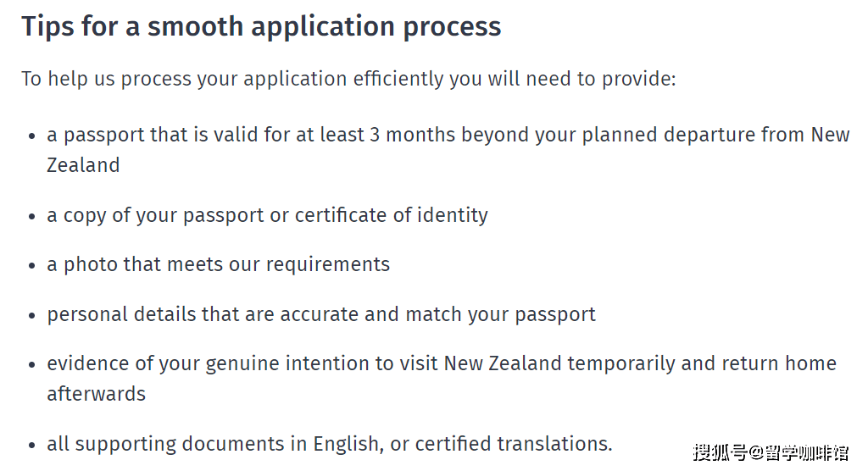Click the "搜狐号@留学咖啡馆" watermark
Image resolution: width=868 pixels, height=471 pixels.
coord(770,452)
